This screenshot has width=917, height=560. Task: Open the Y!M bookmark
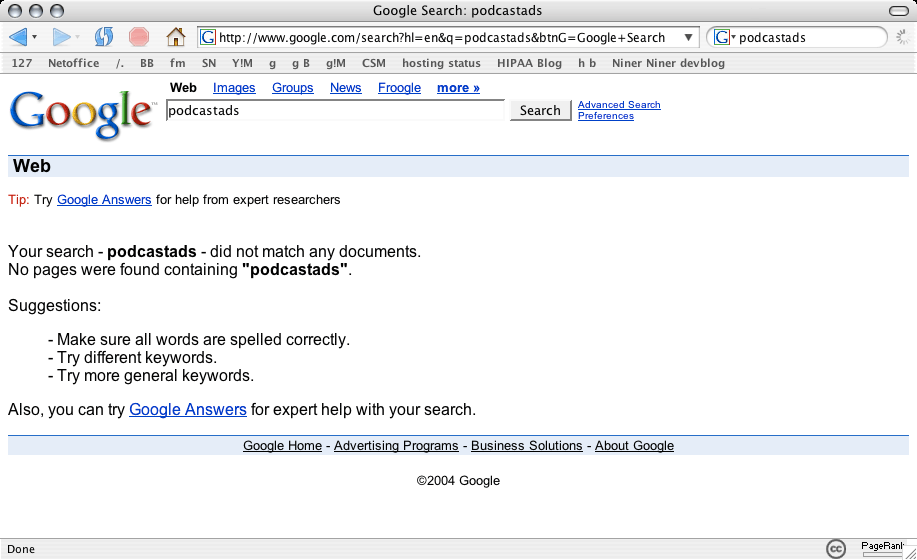pyautogui.click(x=242, y=63)
